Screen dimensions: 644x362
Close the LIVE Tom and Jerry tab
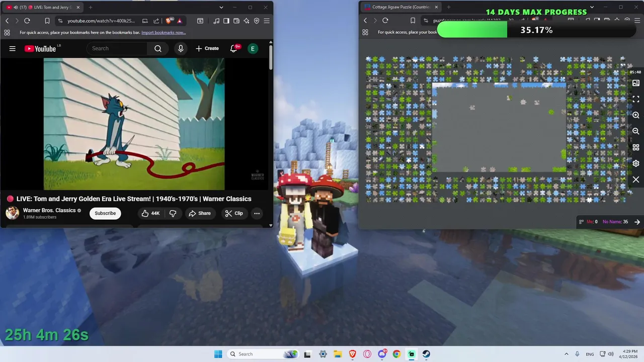[x=77, y=8]
